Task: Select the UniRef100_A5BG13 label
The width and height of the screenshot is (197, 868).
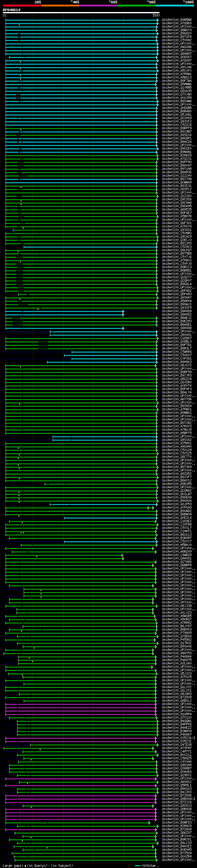Action: click(x=176, y=78)
